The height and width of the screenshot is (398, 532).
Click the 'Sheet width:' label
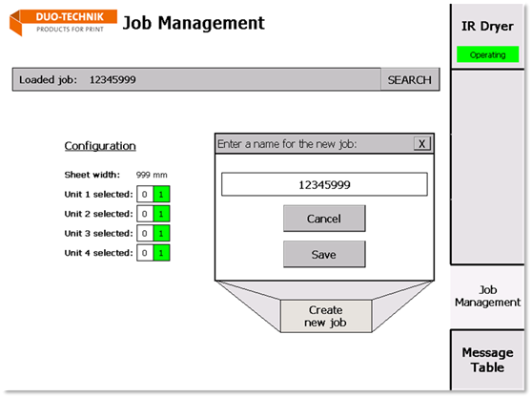coord(92,175)
